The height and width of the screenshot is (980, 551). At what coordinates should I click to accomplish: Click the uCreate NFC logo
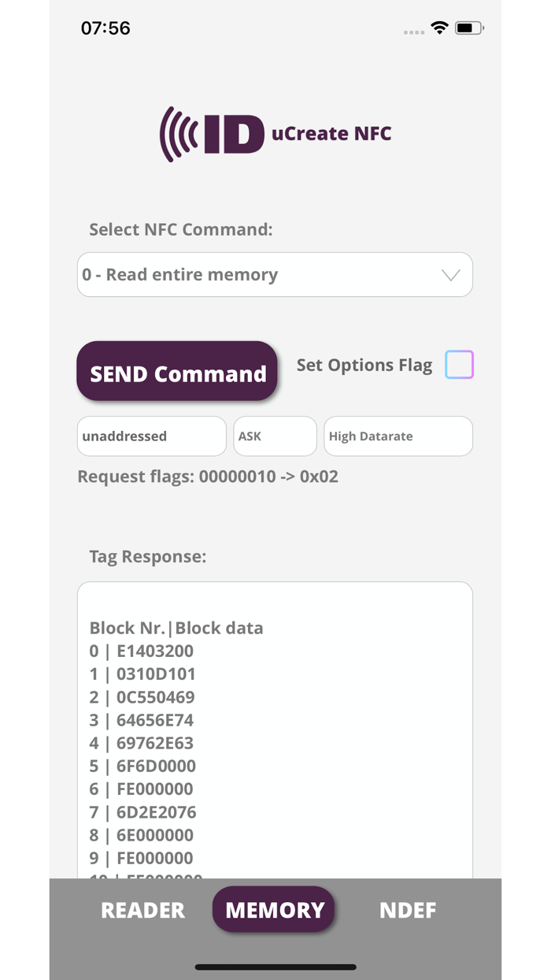coord(275,133)
